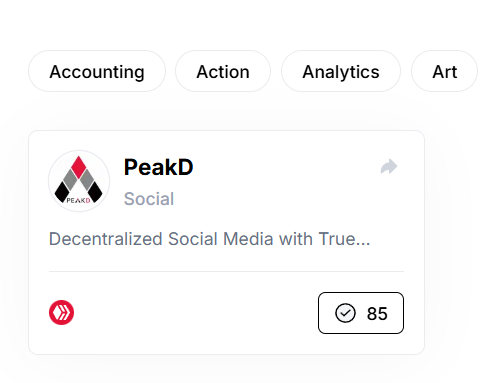
Task: Select the Action category chip
Action: click(x=223, y=71)
